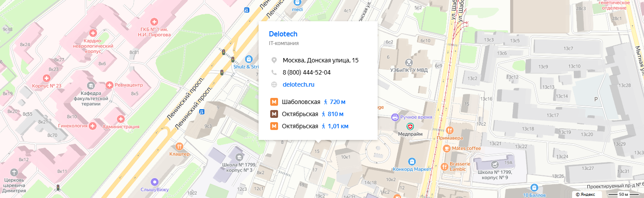The image size is (644, 198).
Task: Open the delotech.ru website link
Action: (298, 84)
